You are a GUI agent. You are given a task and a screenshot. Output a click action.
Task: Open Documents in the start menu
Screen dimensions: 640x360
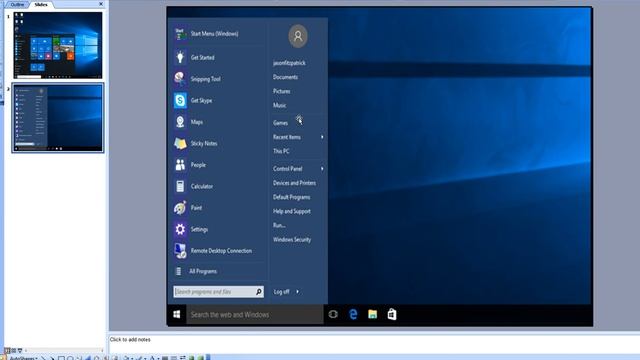pyautogui.click(x=285, y=77)
